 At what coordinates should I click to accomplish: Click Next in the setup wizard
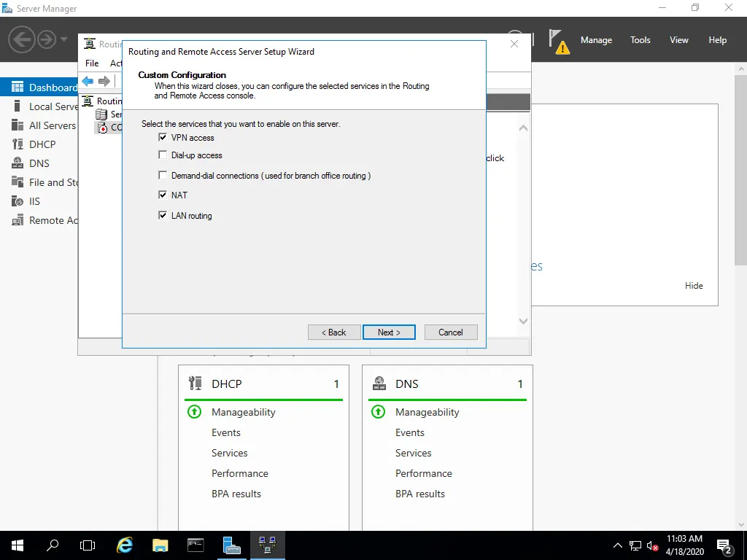tap(389, 332)
